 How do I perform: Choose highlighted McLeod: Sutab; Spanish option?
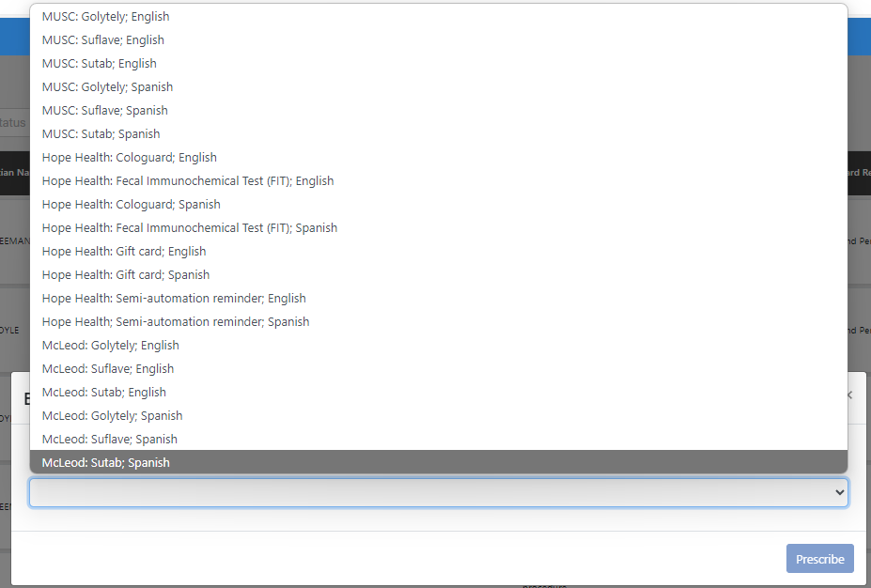438,462
